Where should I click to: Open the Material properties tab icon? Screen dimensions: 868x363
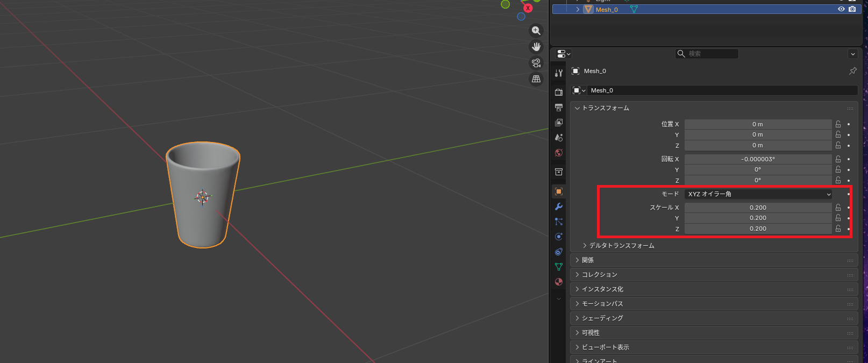(559, 282)
